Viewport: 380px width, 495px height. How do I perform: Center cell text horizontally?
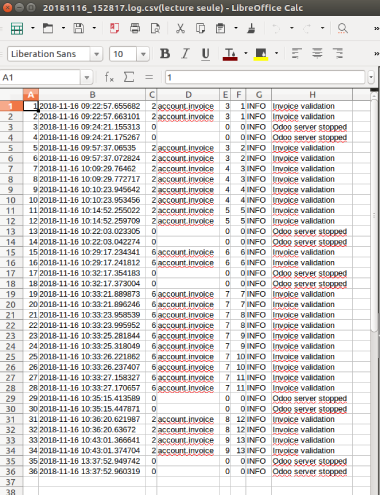coord(317,53)
